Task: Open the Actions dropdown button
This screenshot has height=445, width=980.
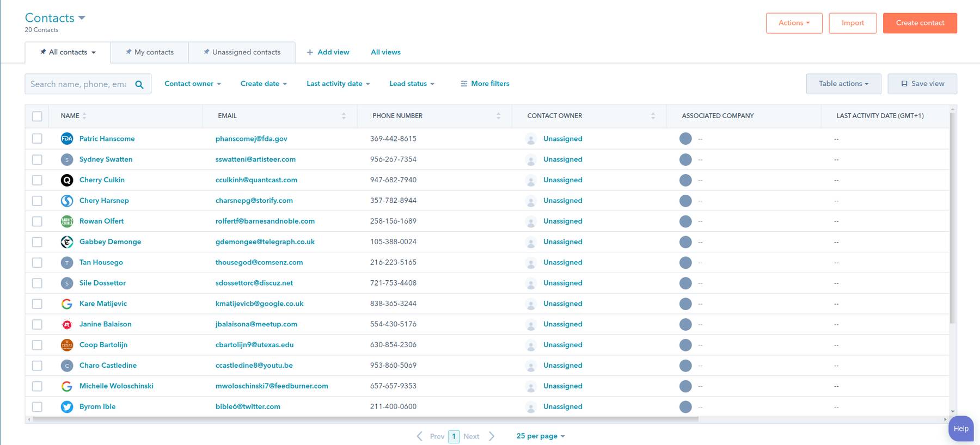Action: [794, 23]
